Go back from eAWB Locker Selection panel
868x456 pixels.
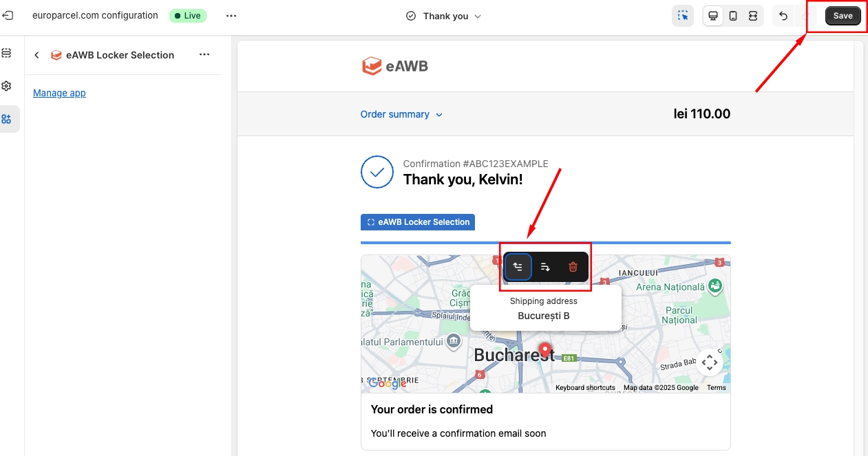click(x=36, y=55)
